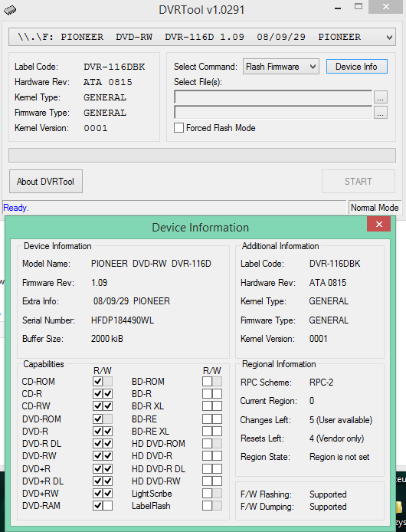Maximize the DVRTool window
Viewport: 406px width, 532px height.
[x=359, y=7]
